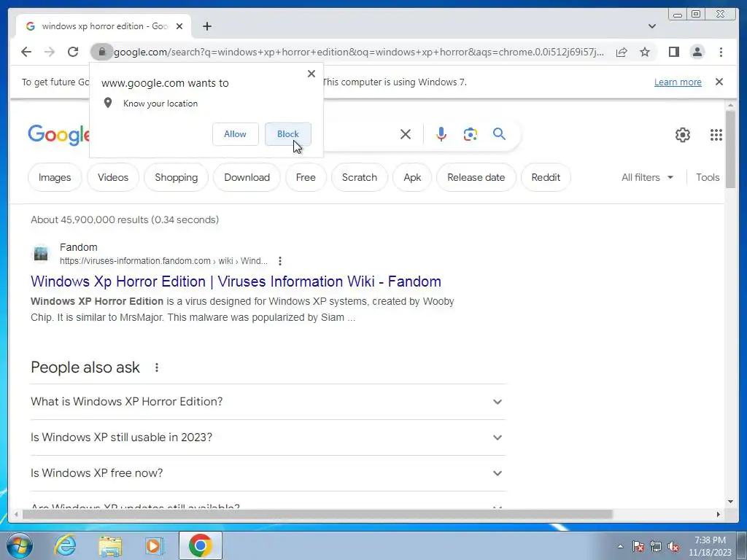Open the Learn more link
This screenshot has width=747, height=560.
(x=678, y=82)
